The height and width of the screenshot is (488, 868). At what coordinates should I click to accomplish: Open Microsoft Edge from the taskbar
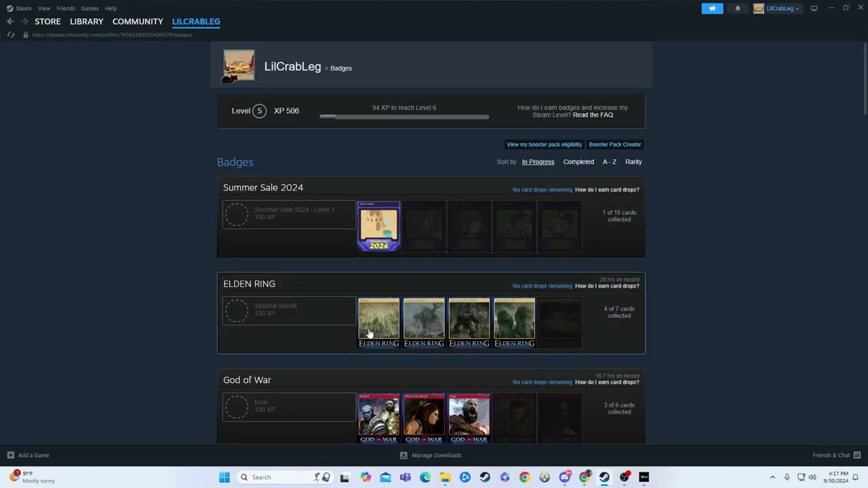pos(425,477)
